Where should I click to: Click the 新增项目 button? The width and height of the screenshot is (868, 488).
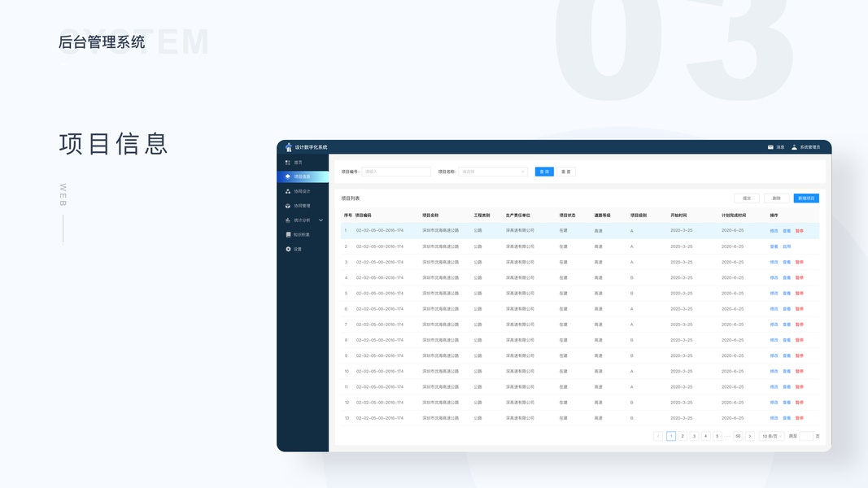click(806, 198)
